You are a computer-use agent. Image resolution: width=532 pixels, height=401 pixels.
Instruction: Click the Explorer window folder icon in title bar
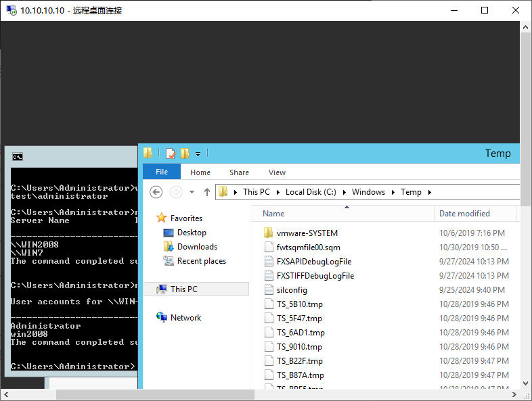tap(148, 153)
